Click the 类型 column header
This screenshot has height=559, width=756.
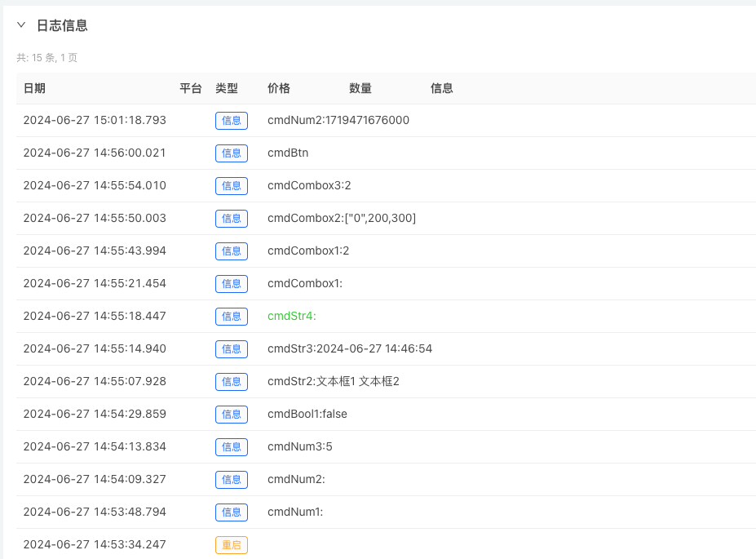[227, 88]
